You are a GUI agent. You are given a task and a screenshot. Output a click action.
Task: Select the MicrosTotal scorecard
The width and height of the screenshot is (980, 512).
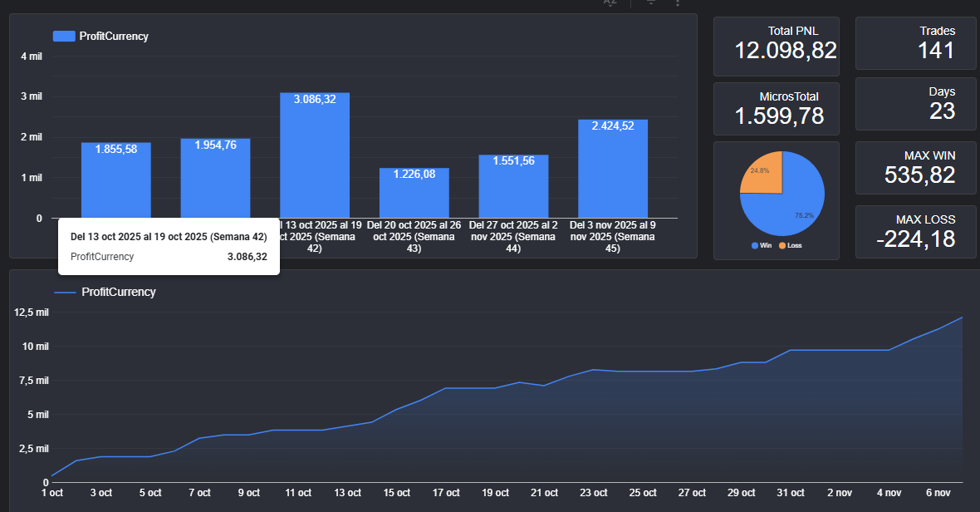point(777,107)
